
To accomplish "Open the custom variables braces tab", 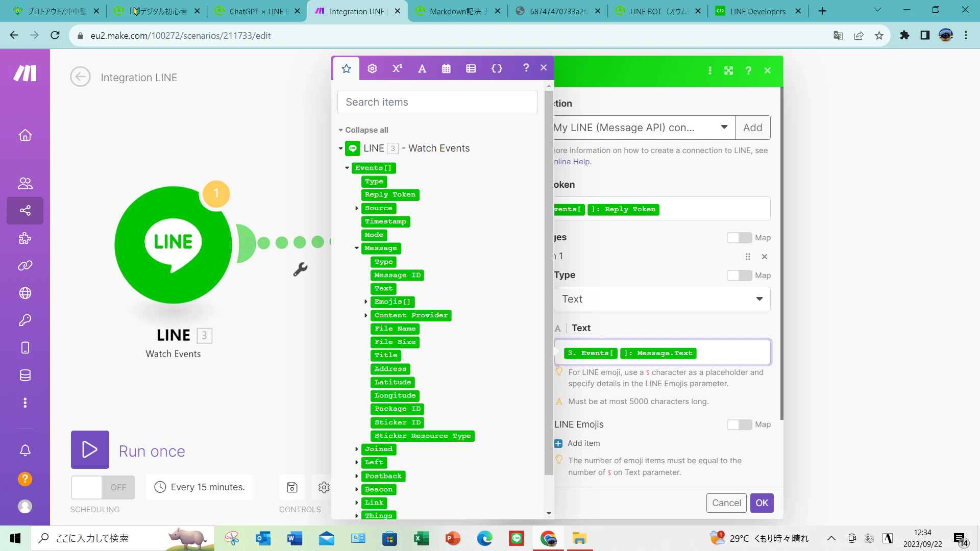I will tap(497, 68).
